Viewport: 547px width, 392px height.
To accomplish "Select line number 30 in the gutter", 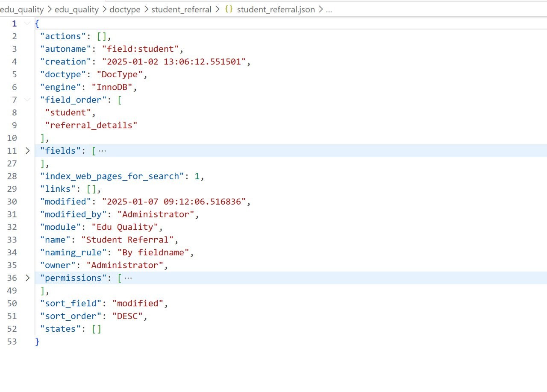I will click(x=12, y=201).
